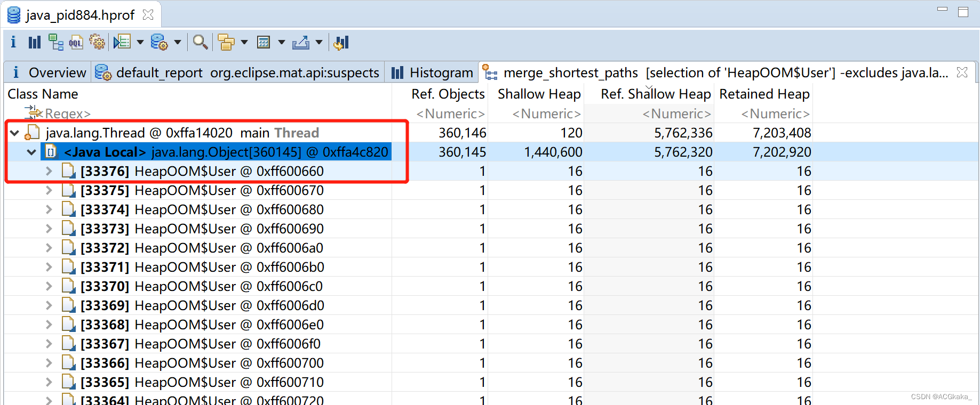Collapse the java.lang.Thread main Thread node
Screen dimensions: 980x405
pyautogui.click(x=15, y=133)
